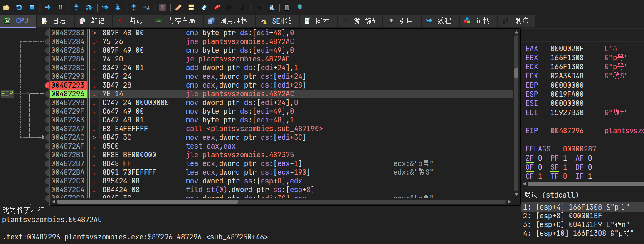
Task: Switch to the 句柄 handles tab
Action: pos(478,21)
